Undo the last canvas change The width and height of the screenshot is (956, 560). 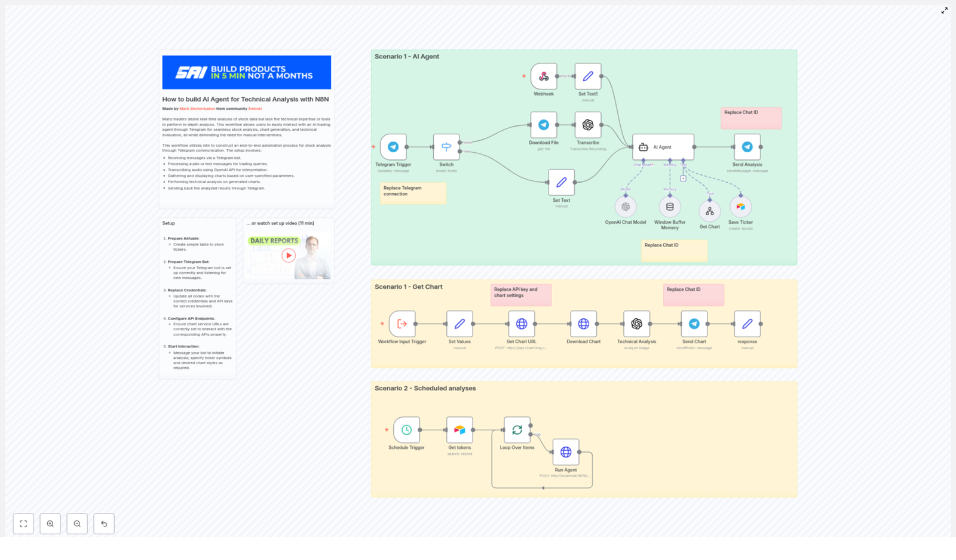[104, 524]
